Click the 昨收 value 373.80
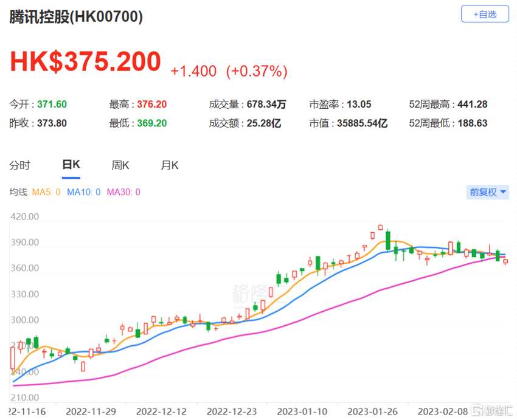The width and height of the screenshot is (517, 420). click(x=52, y=123)
